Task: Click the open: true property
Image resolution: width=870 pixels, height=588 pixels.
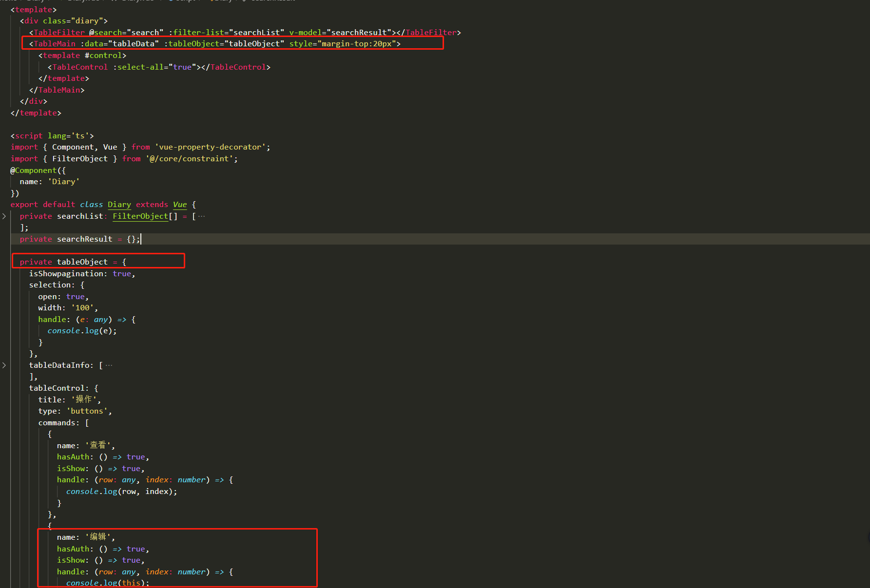Action: [61, 297]
